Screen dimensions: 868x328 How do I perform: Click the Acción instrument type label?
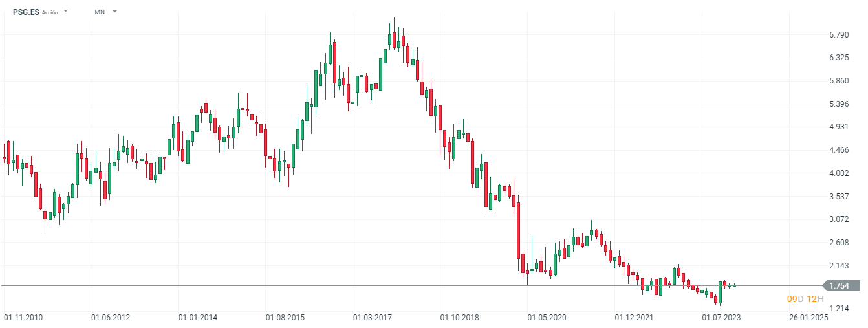(x=50, y=12)
